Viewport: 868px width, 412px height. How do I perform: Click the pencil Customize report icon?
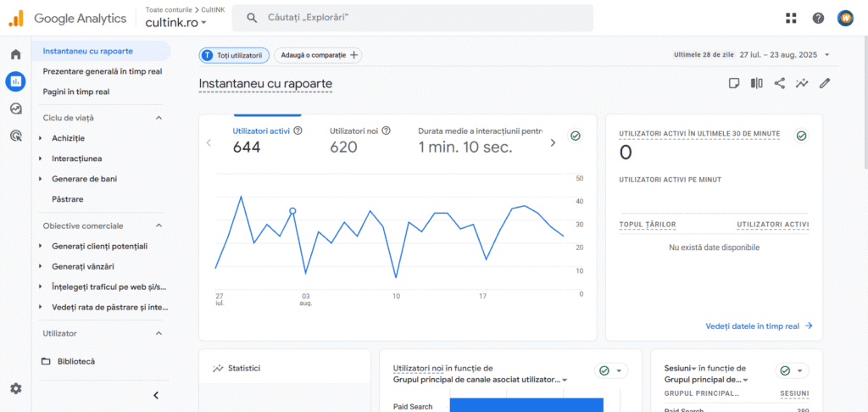coord(824,83)
